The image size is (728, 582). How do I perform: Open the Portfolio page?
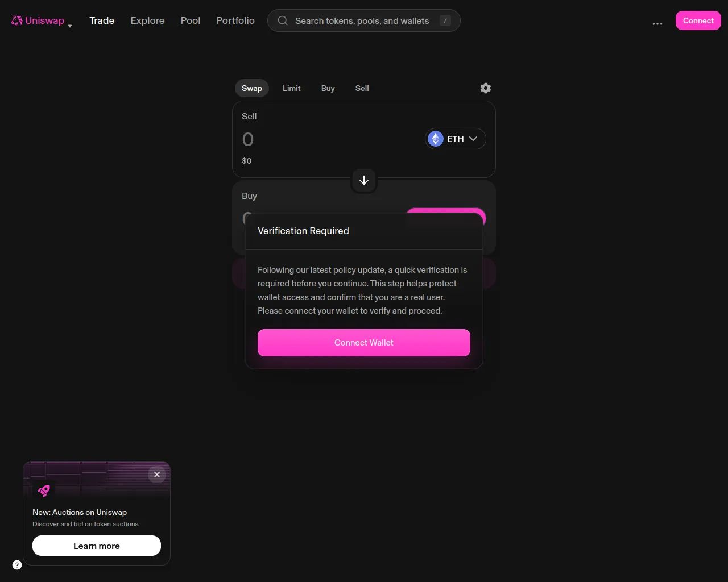pyautogui.click(x=235, y=20)
